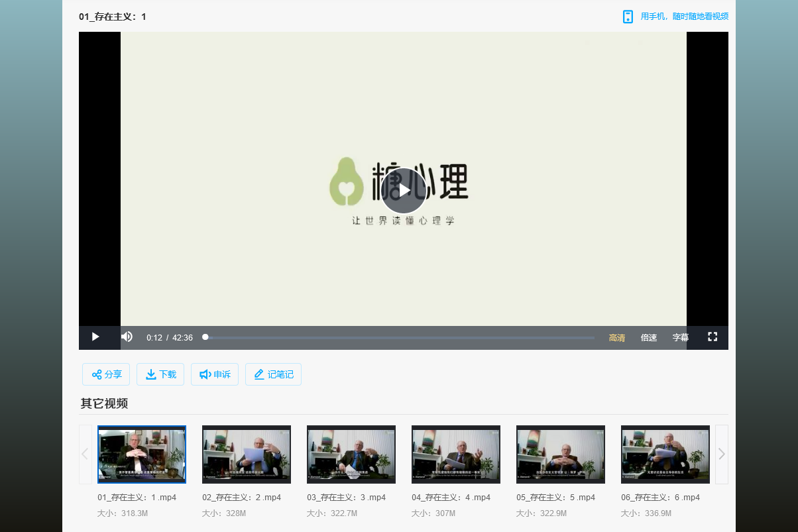The height and width of the screenshot is (532, 798).
Task: Click the video progress bar
Action: [x=400, y=337]
